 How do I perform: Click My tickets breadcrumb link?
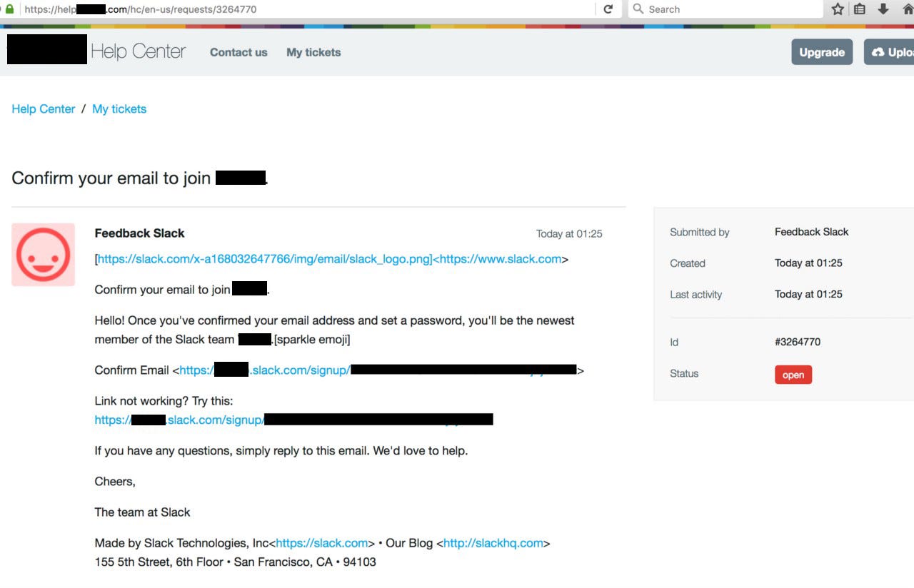119,109
